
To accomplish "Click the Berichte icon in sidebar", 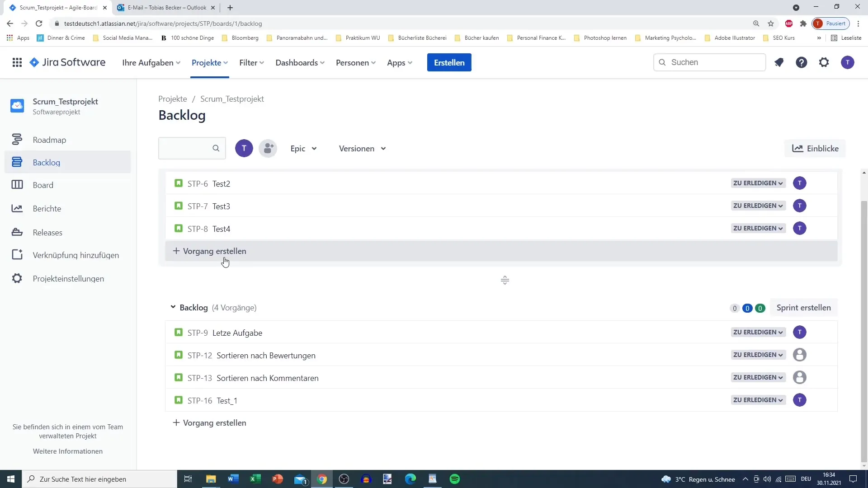I will click(17, 208).
